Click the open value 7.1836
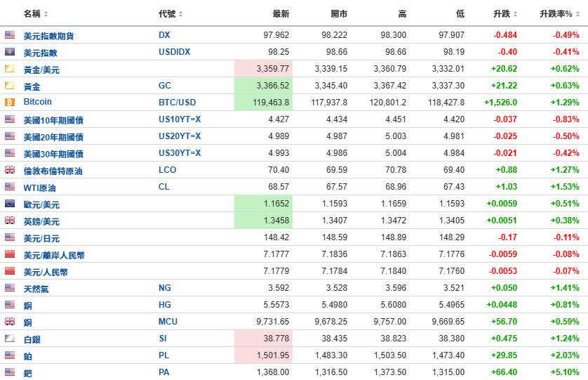 pyautogui.click(x=334, y=254)
